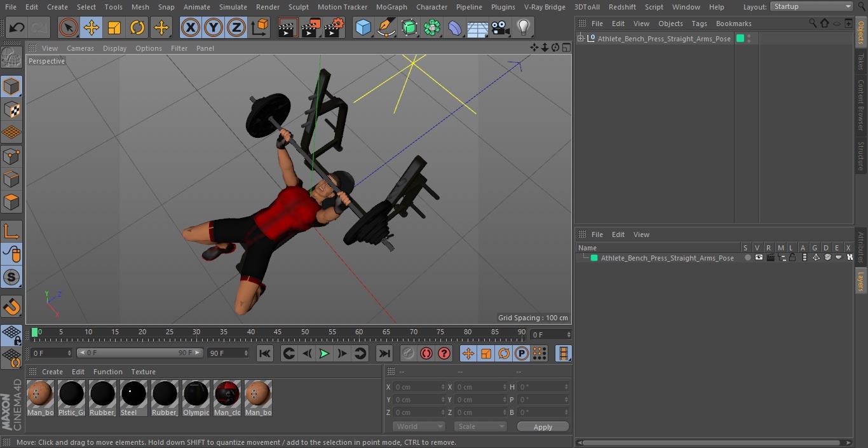Select the Live Selection tool
The height and width of the screenshot is (448, 868).
click(x=69, y=28)
